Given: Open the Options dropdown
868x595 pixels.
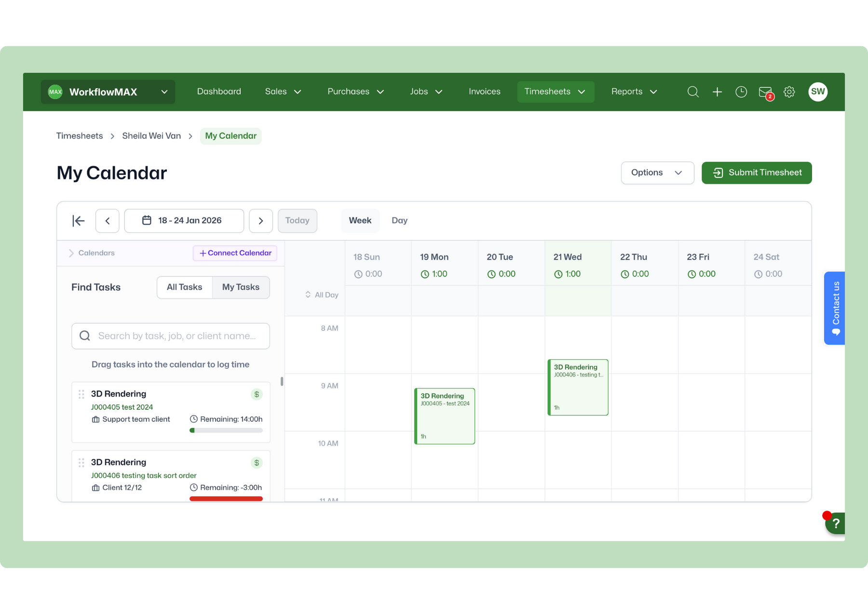Looking at the screenshot, I should tap(658, 173).
